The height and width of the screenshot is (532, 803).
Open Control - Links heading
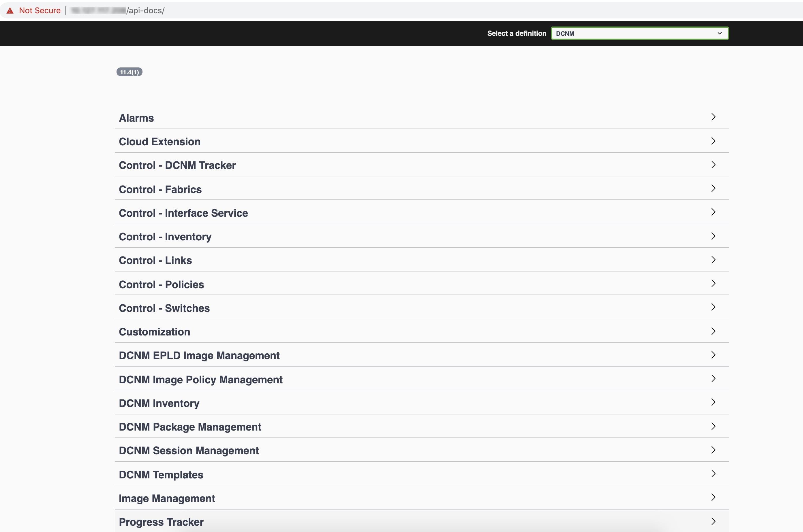(x=155, y=260)
